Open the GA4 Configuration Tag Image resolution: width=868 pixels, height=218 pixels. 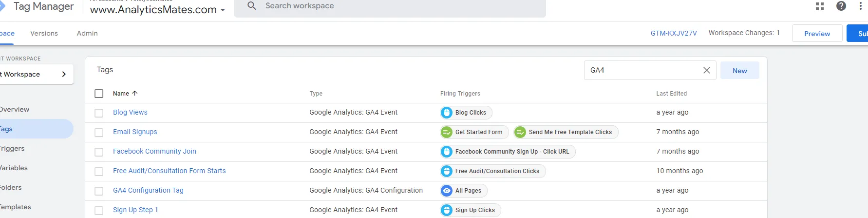(x=148, y=190)
